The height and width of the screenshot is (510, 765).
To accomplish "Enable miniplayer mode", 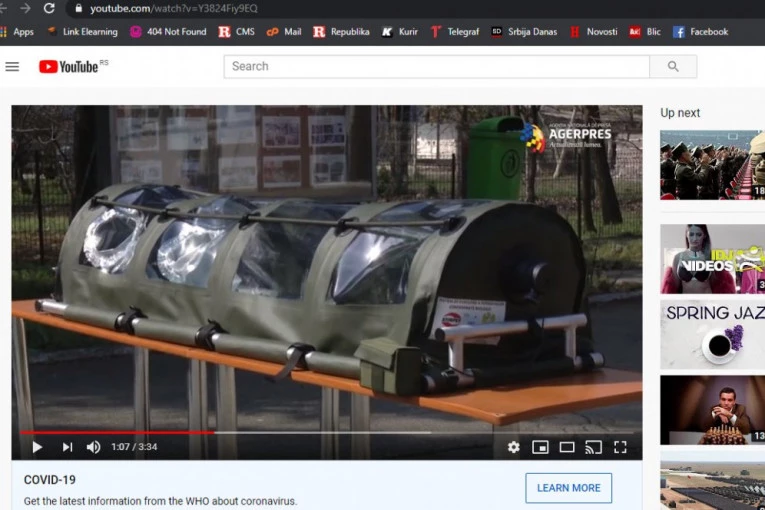I will 540,447.
